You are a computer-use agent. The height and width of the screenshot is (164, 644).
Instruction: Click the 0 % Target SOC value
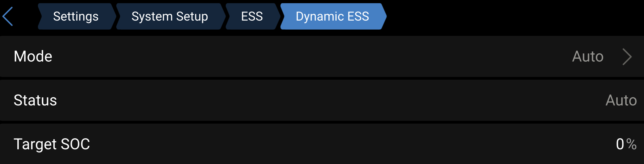click(626, 144)
